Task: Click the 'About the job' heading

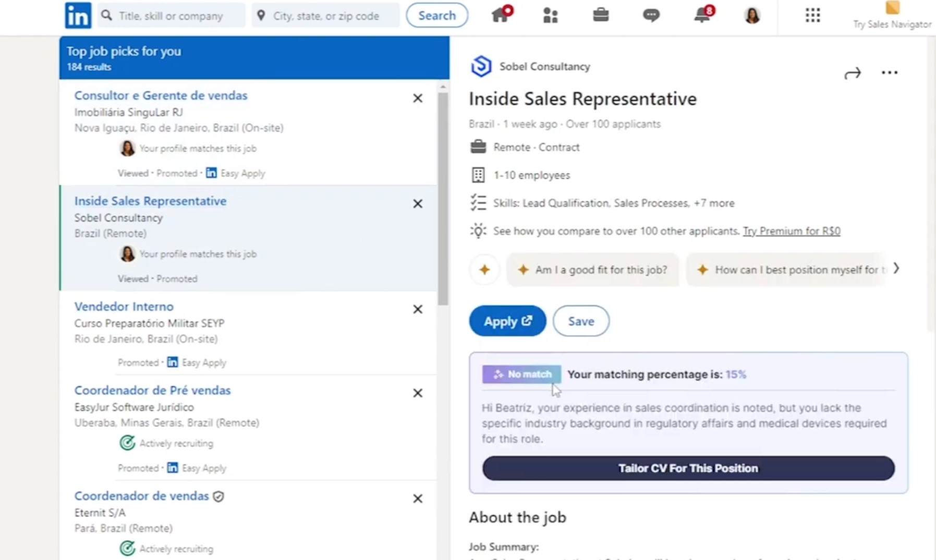Action: click(517, 517)
